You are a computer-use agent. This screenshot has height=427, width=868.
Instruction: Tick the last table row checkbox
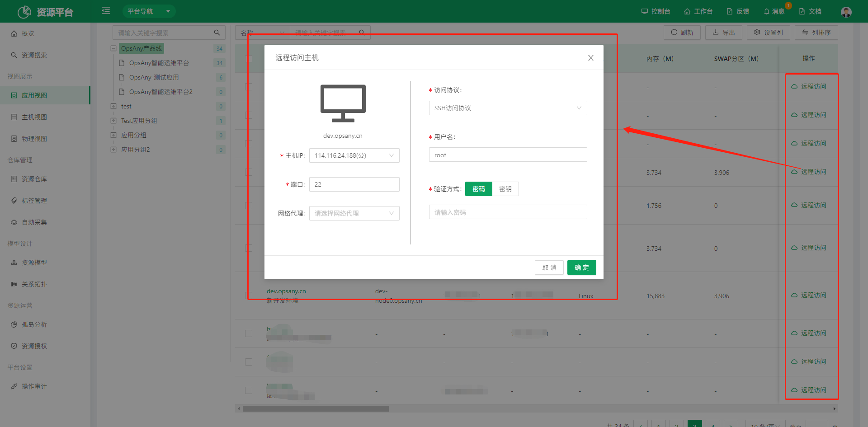(249, 390)
